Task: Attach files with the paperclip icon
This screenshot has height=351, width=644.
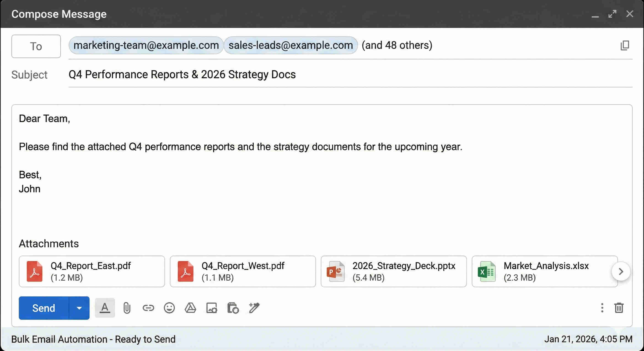Action: (x=127, y=308)
